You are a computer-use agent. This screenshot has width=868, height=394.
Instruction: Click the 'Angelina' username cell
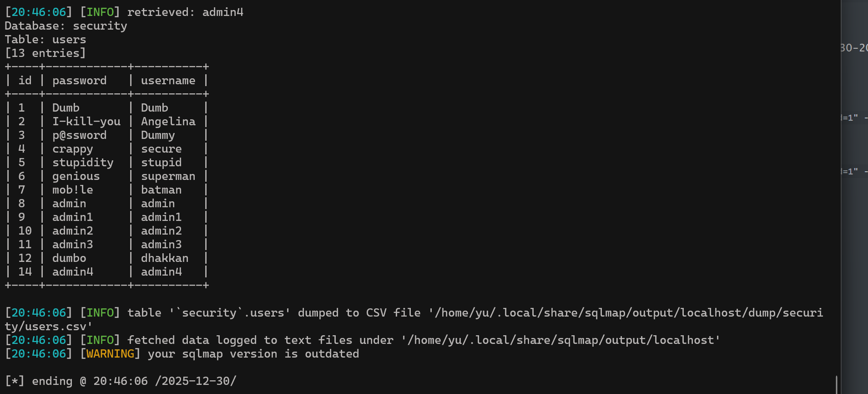pos(168,122)
